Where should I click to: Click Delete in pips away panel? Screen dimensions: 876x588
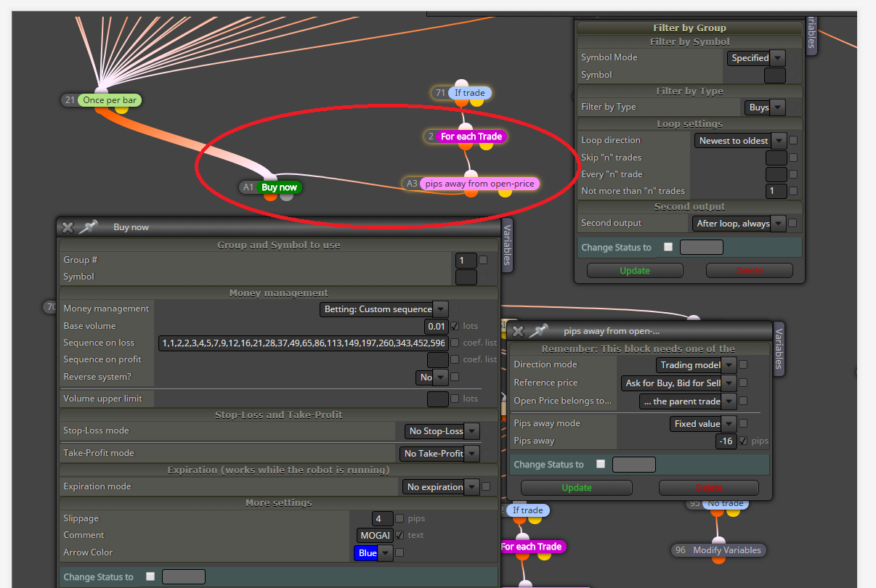pyautogui.click(x=709, y=488)
